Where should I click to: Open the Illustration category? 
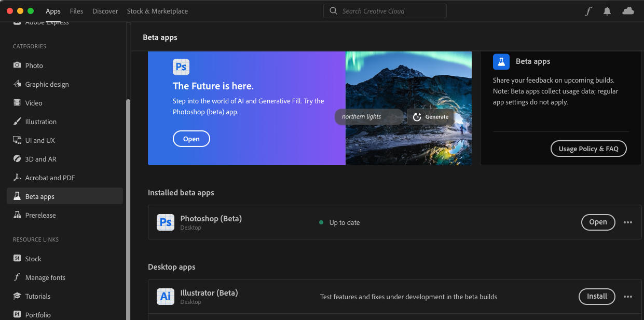[x=40, y=121]
